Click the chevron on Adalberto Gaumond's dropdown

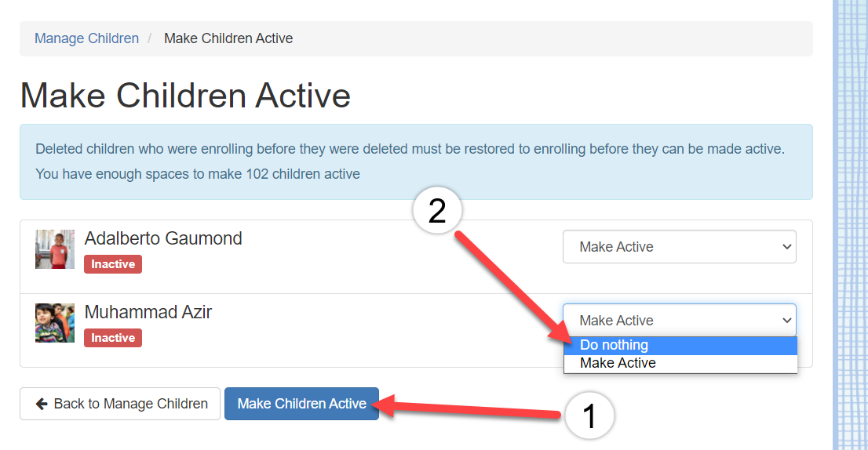[787, 247]
